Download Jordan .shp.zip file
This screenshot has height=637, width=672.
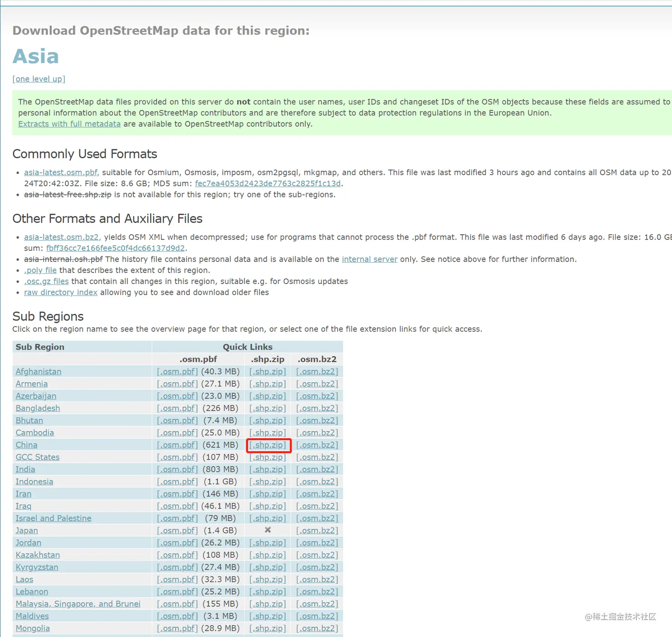click(268, 543)
